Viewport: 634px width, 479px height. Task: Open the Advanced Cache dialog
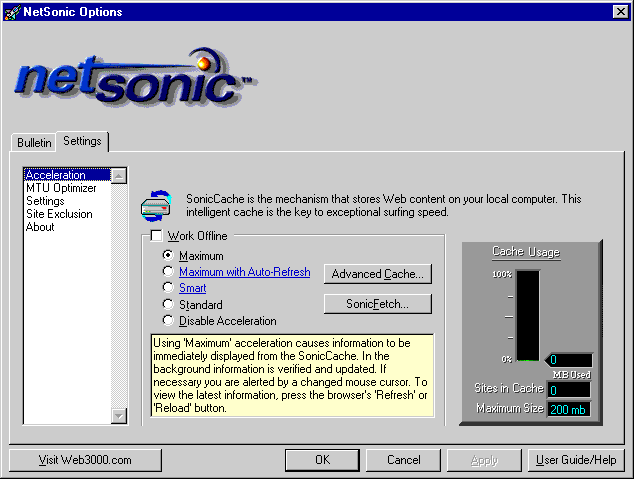coord(378,274)
